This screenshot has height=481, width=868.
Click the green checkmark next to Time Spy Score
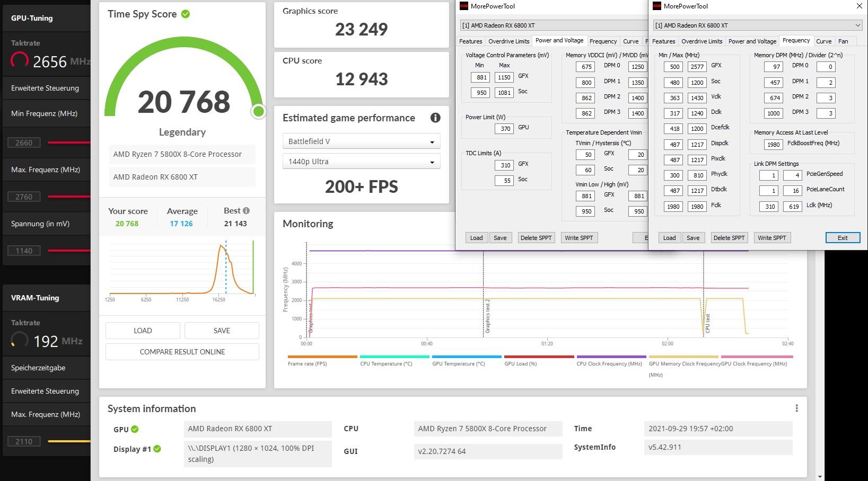click(x=186, y=14)
